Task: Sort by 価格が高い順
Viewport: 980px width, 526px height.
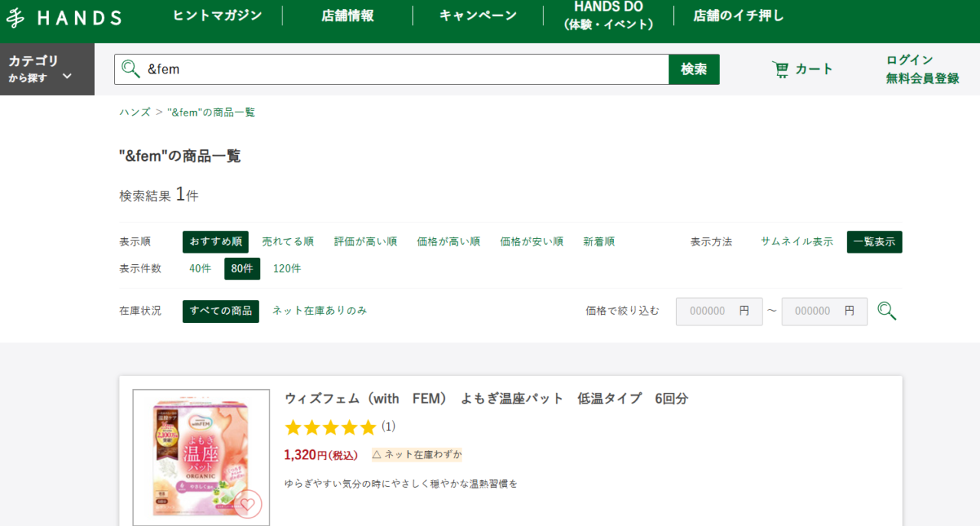Action: tap(449, 242)
